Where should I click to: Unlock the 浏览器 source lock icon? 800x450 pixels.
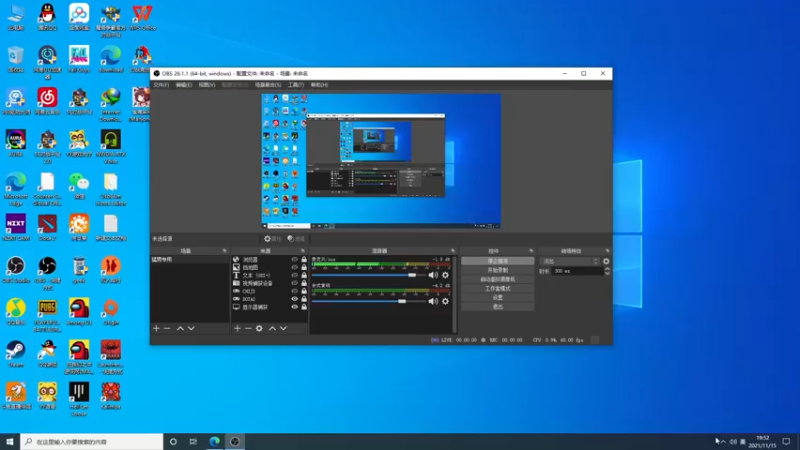304,259
